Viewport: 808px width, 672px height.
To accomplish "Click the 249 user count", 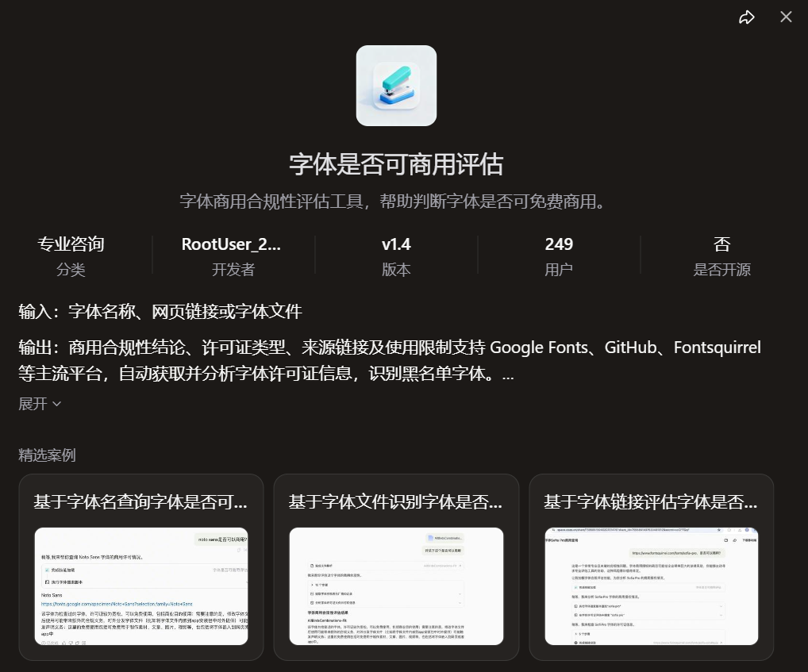I will click(x=559, y=244).
